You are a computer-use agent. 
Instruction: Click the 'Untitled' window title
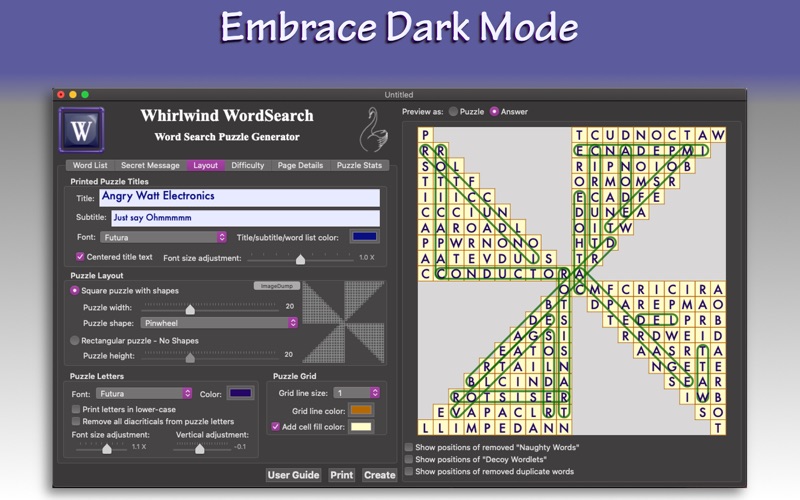pos(399,94)
